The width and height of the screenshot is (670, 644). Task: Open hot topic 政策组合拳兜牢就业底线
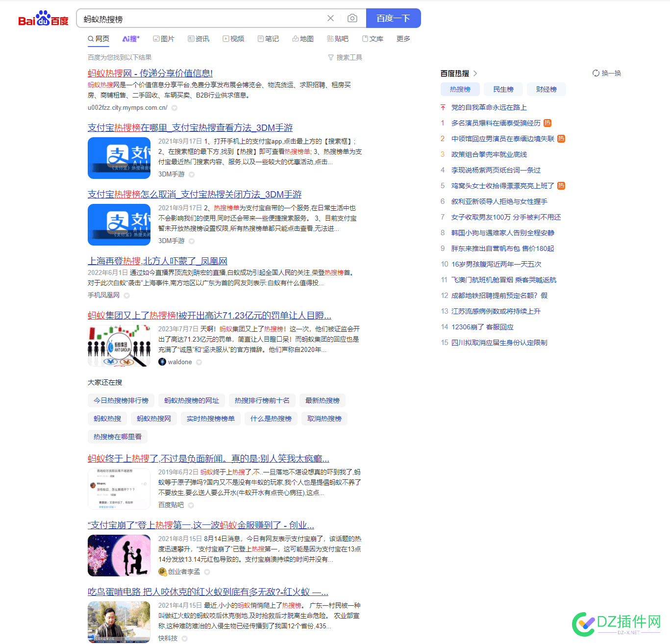tap(489, 154)
